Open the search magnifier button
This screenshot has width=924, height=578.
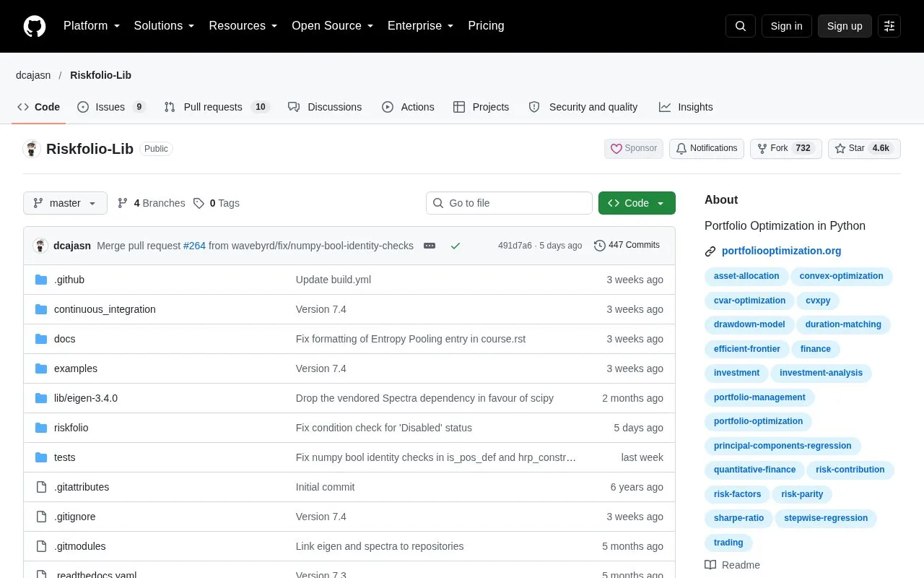[741, 26]
